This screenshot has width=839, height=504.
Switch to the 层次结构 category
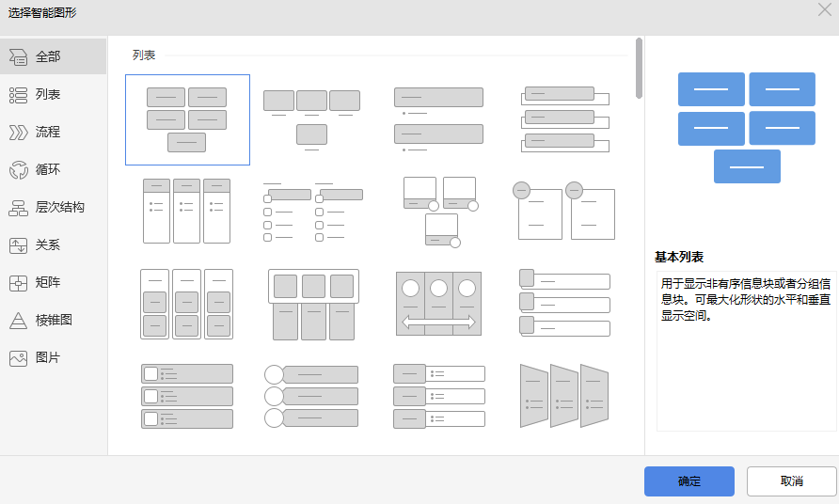coord(60,207)
